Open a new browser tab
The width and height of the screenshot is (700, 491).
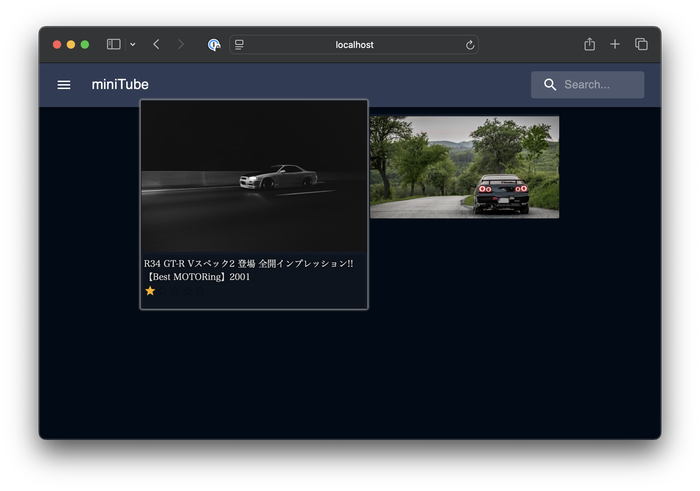(x=615, y=45)
